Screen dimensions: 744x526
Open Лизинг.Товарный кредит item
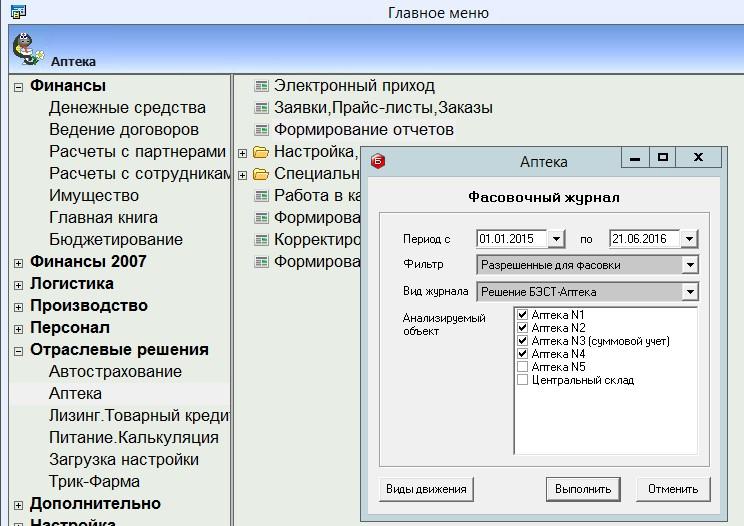[x=140, y=415]
